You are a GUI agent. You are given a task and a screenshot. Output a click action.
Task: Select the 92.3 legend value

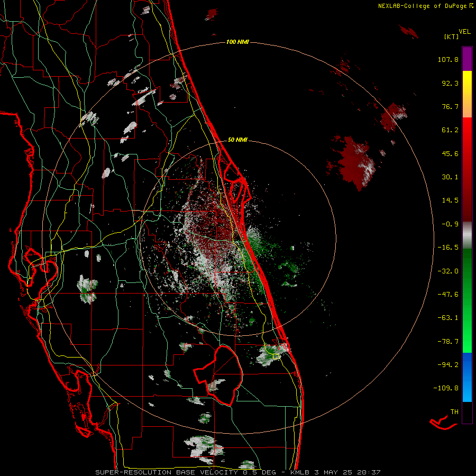[x=450, y=83]
